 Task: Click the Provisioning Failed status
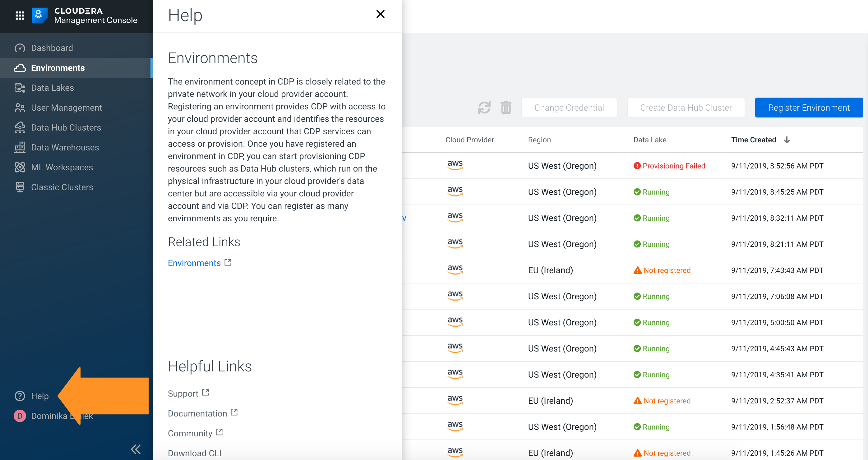[673, 166]
